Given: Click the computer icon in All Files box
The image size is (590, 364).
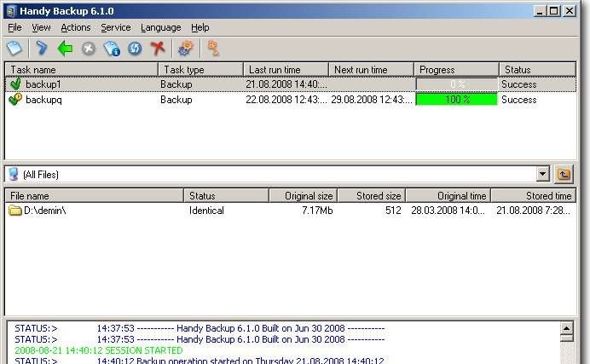Looking at the screenshot, I should click(x=14, y=174).
